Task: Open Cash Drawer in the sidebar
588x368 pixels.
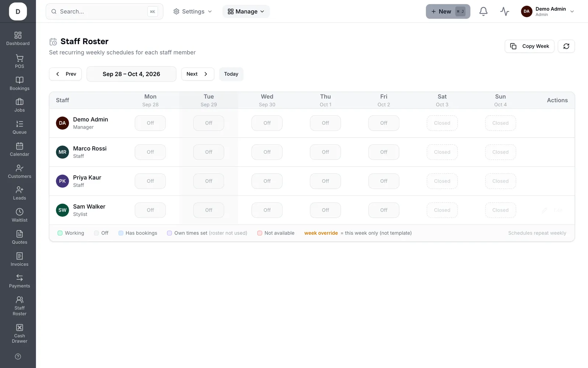Action: tap(19, 333)
